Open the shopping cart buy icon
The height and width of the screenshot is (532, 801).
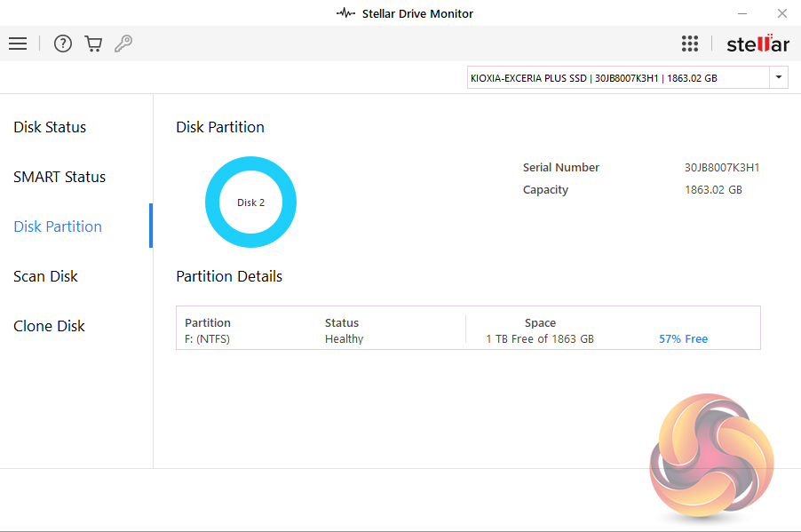(x=93, y=44)
